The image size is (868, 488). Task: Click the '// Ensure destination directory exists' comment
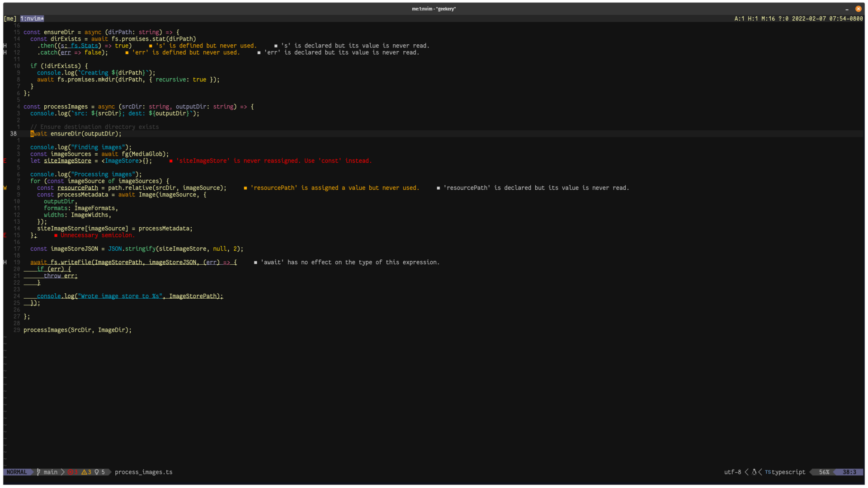click(94, 127)
